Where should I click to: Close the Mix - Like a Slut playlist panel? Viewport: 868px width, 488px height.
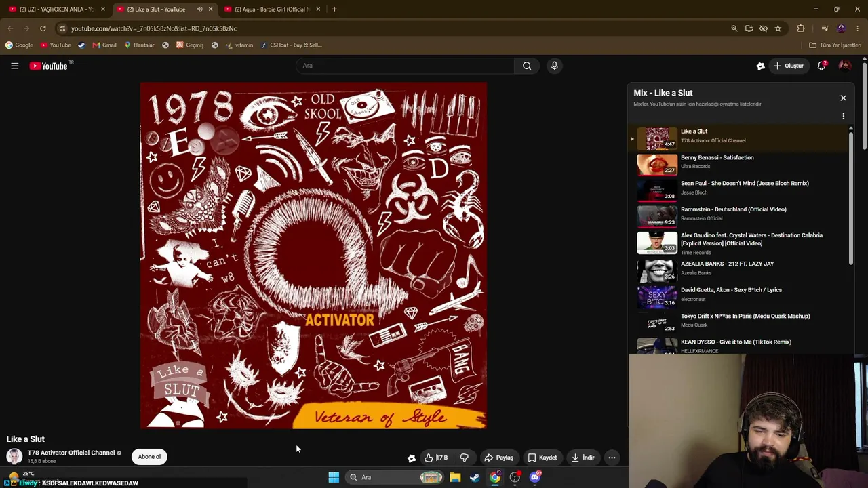point(843,98)
